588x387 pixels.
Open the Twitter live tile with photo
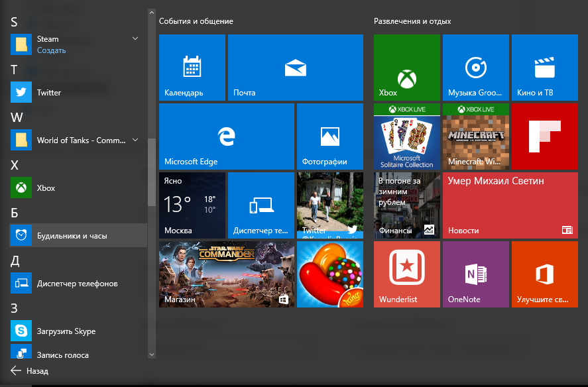click(x=330, y=205)
